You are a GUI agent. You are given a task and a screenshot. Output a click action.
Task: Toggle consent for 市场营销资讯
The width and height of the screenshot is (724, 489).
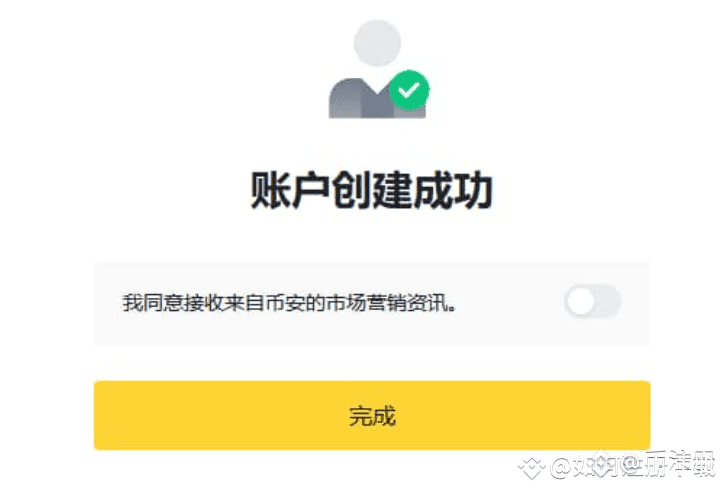tap(593, 302)
